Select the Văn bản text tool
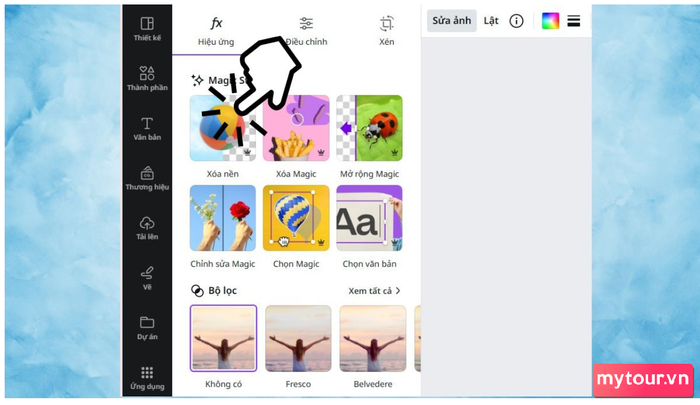This screenshot has width=700, height=405. coord(147,129)
